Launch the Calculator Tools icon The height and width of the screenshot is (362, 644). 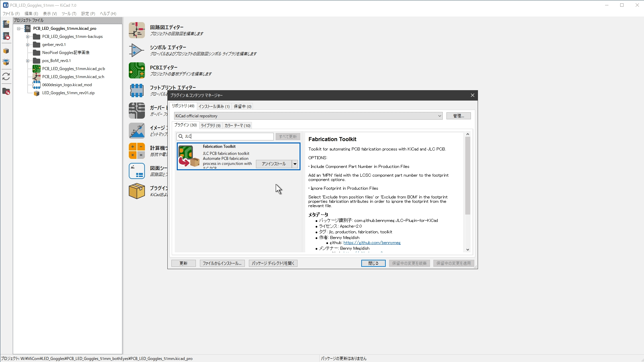click(137, 151)
